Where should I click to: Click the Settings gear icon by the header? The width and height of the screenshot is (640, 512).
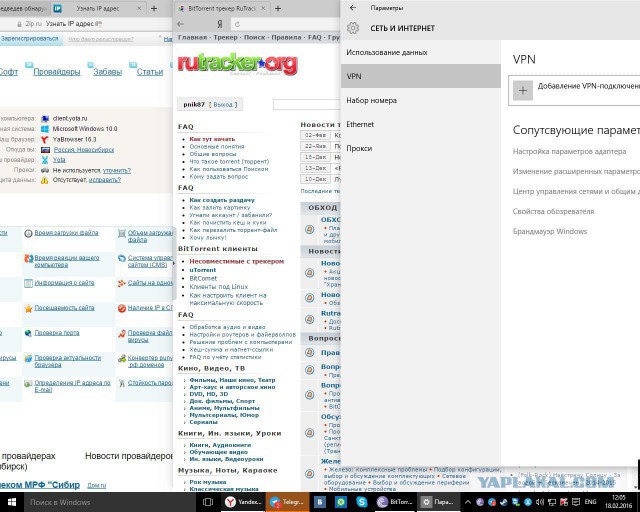point(353,28)
